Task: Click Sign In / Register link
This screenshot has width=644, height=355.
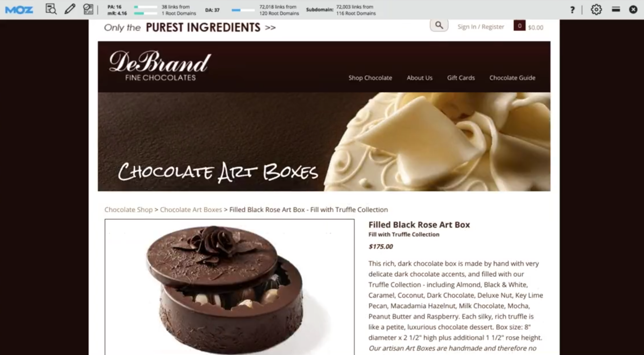Action: [481, 27]
